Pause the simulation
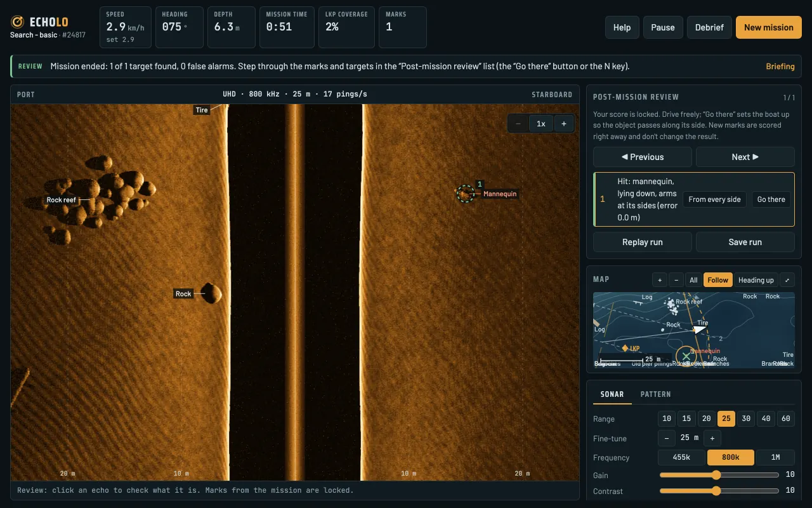This screenshot has width=812, height=508. point(663,27)
